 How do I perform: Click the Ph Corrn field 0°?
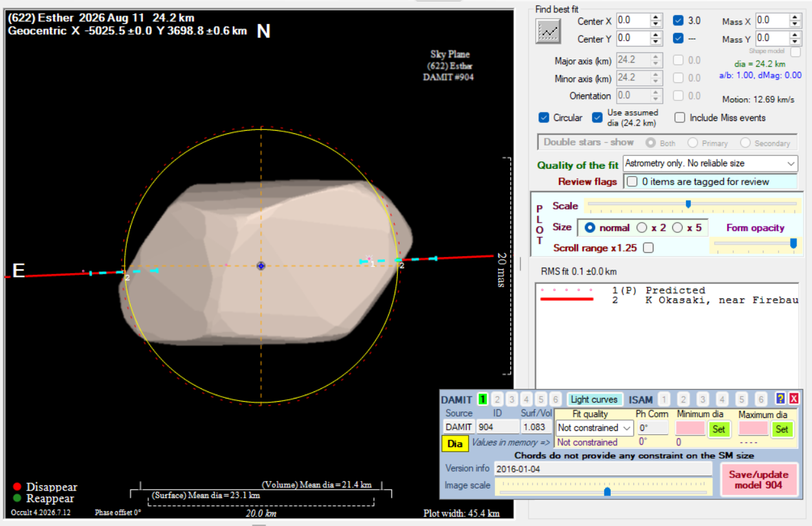pos(653,428)
